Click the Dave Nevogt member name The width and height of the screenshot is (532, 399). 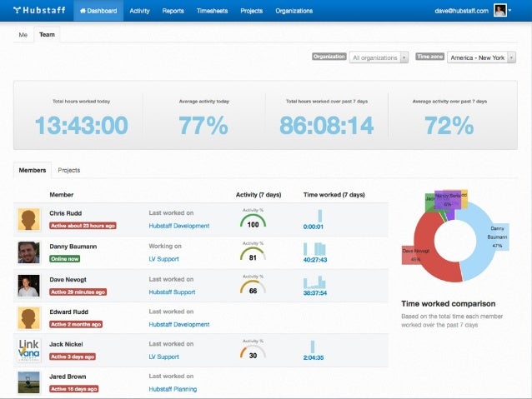68,280
